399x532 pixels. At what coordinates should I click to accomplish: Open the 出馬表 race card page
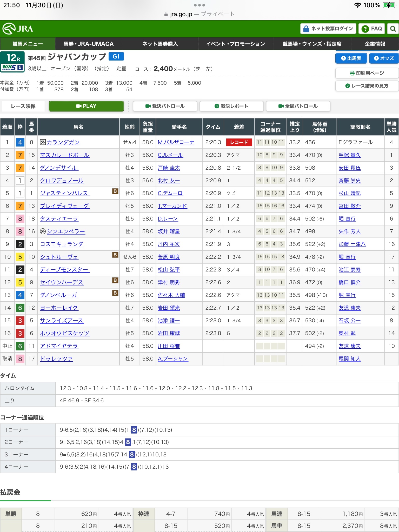[x=351, y=58]
